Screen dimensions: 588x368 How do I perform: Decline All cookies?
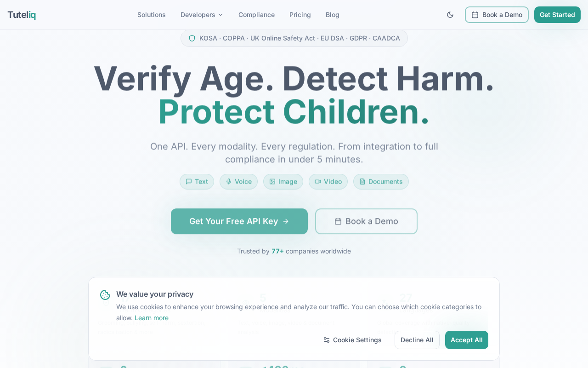(417, 340)
